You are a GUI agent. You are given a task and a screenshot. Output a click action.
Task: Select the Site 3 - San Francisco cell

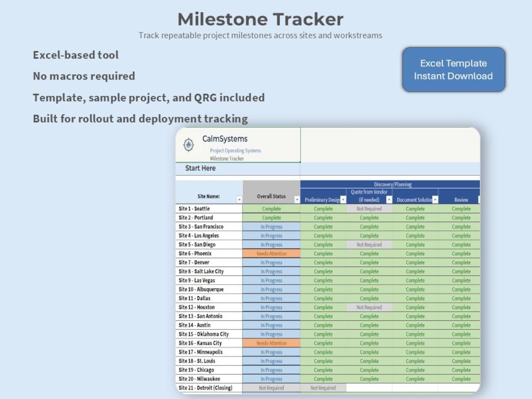pyautogui.click(x=209, y=227)
